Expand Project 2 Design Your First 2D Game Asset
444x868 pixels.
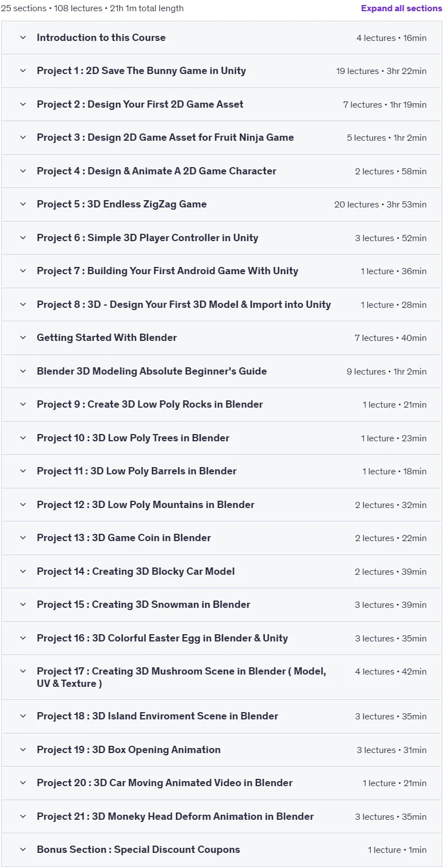(221, 104)
